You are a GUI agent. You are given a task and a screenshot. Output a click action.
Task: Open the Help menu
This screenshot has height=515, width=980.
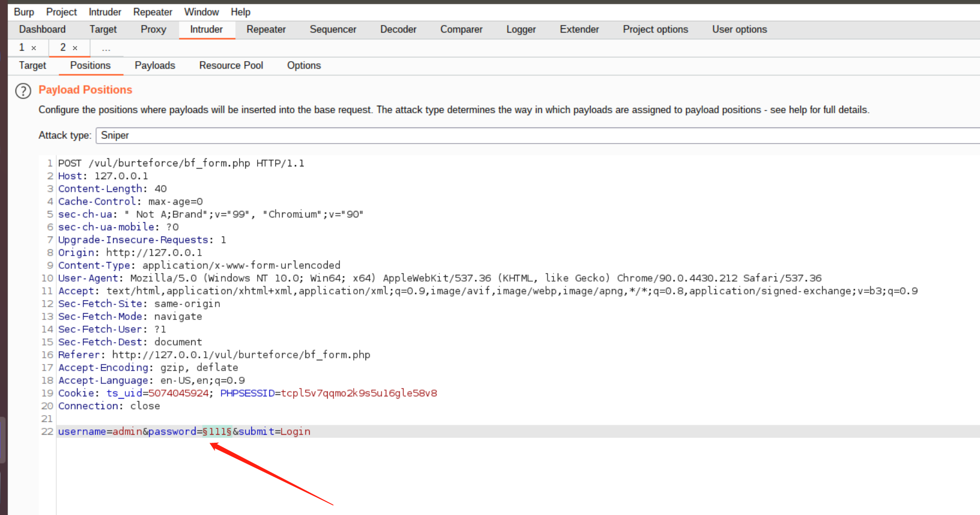[241, 12]
